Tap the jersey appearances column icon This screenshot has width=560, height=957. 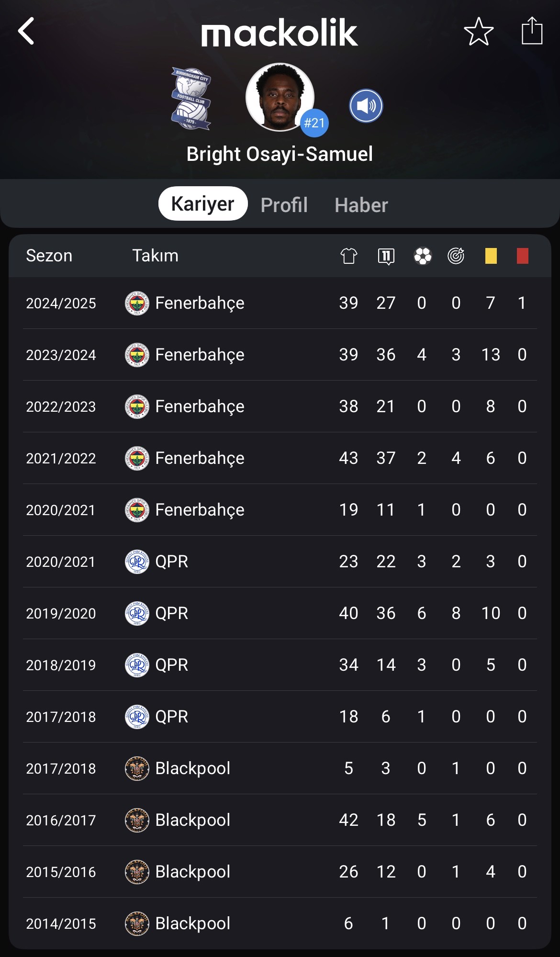349,256
